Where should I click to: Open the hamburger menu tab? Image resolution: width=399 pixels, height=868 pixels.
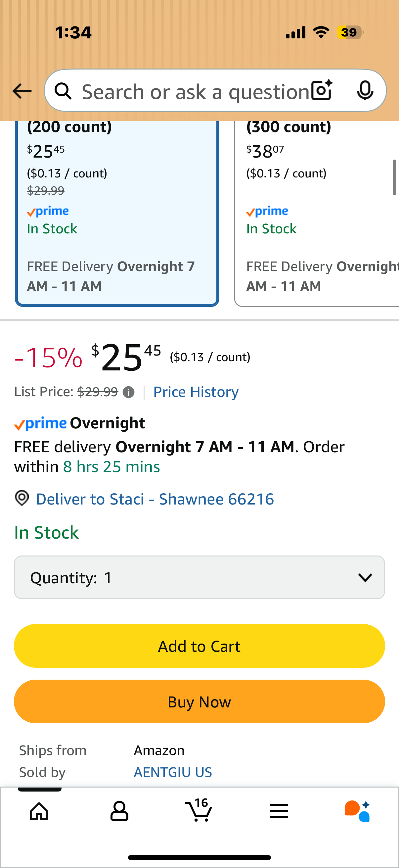279,811
